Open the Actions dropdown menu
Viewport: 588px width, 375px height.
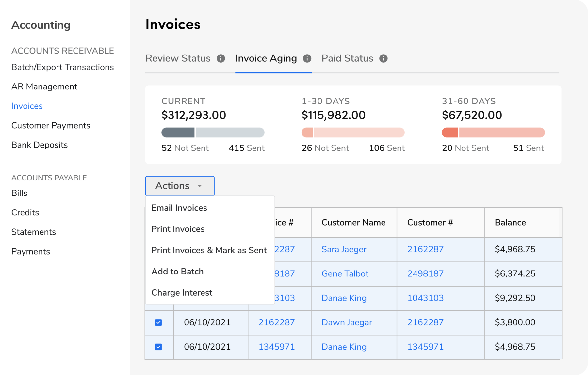coord(179,186)
